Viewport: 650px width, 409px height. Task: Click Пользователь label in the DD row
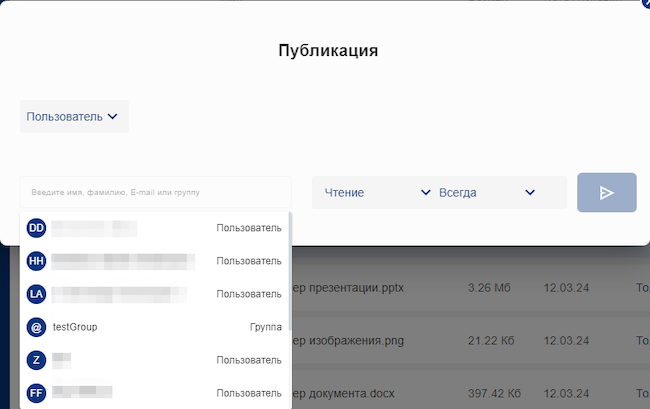pos(249,228)
